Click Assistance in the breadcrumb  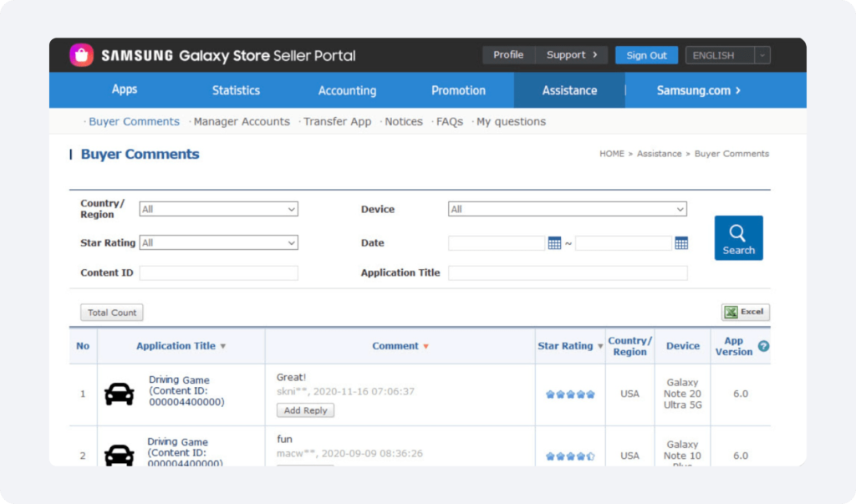click(659, 154)
